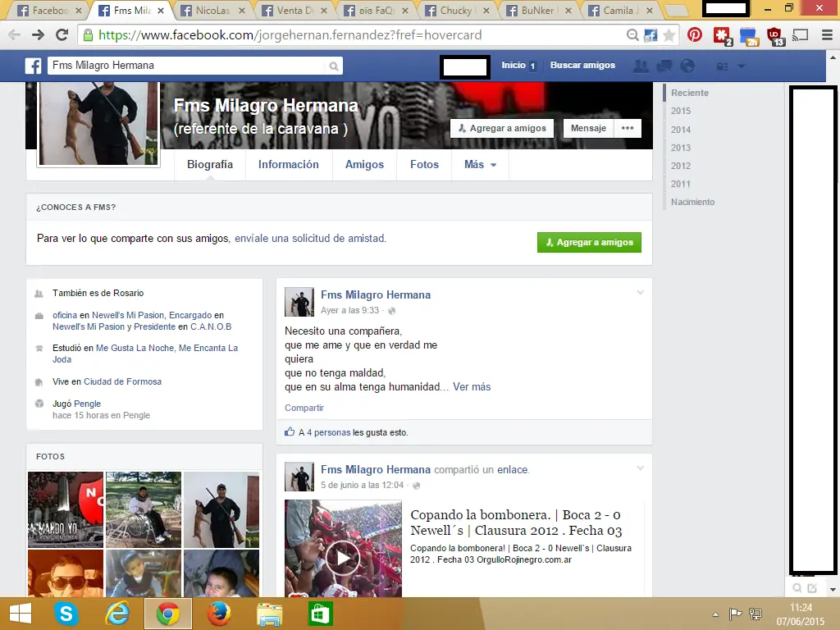Open Skype from the taskbar

click(66, 614)
